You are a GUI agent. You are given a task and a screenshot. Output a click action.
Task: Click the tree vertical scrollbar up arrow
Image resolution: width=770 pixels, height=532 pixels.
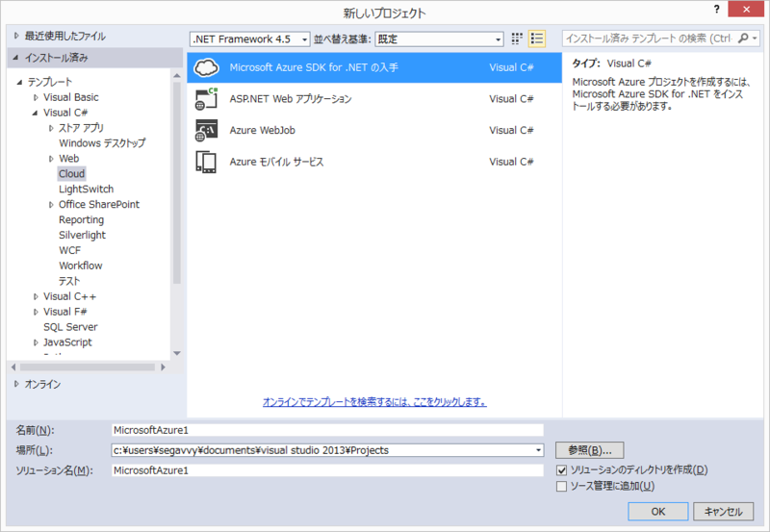coord(177,76)
